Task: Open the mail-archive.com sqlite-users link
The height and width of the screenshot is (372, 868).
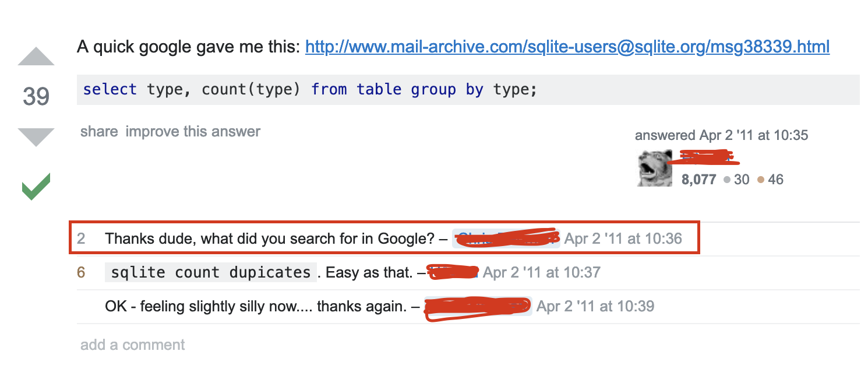Action: [x=567, y=47]
